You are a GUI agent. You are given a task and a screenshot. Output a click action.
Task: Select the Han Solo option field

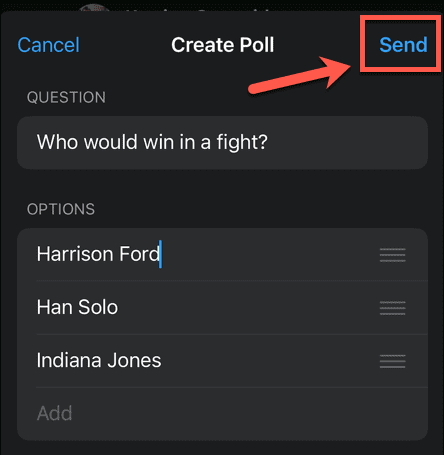[222, 307]
